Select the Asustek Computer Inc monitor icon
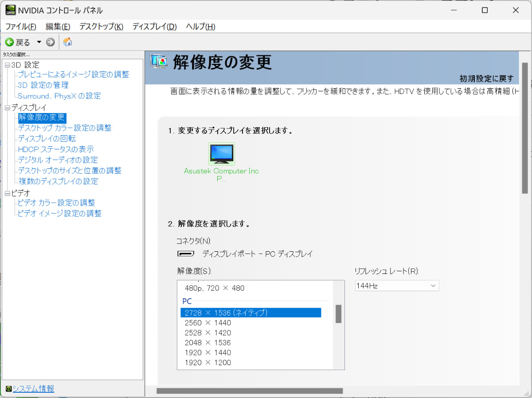The image size is (532, 398). (221, 154)
